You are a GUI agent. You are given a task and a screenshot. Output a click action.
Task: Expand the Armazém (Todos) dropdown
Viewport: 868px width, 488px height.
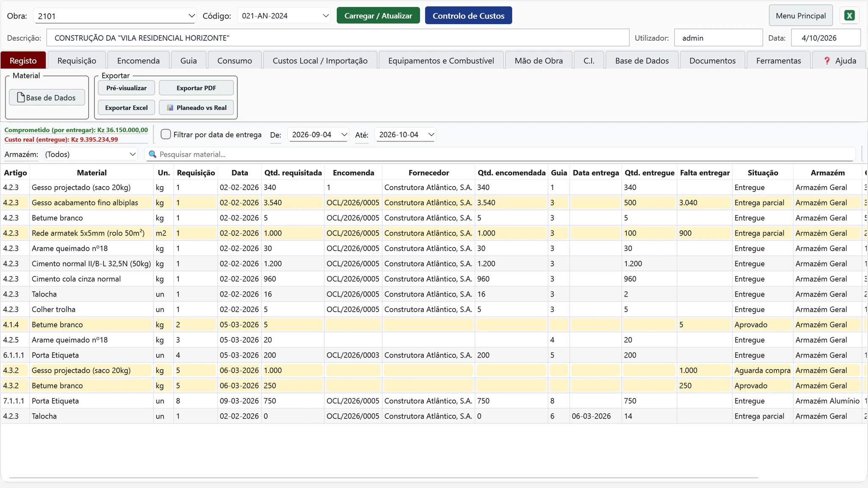pyautogui.click(x=91, y=154)
